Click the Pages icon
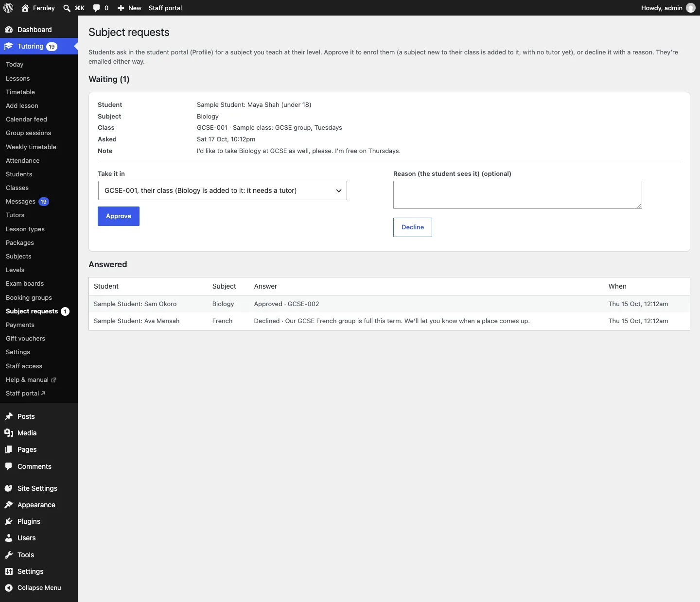700x602 pixels. [x=9, y=449]
